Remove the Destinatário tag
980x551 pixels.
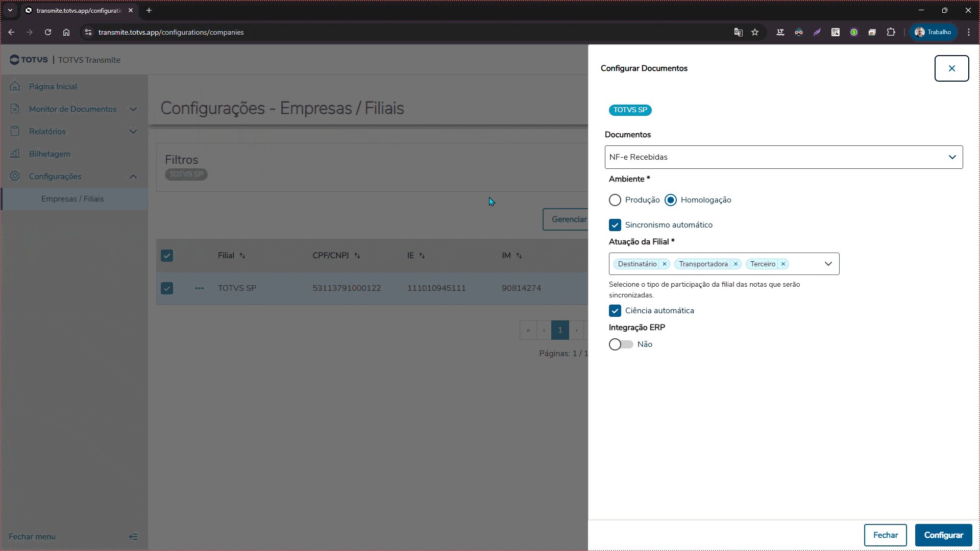point(665,264)
